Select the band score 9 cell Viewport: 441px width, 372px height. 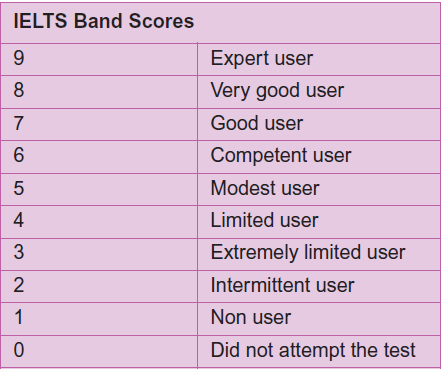(x=99, y=59)
